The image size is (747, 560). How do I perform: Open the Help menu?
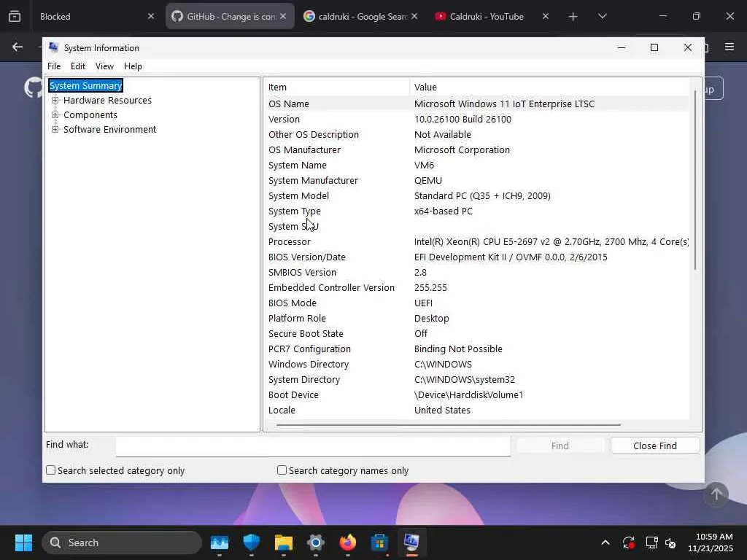tap(133, 66)
